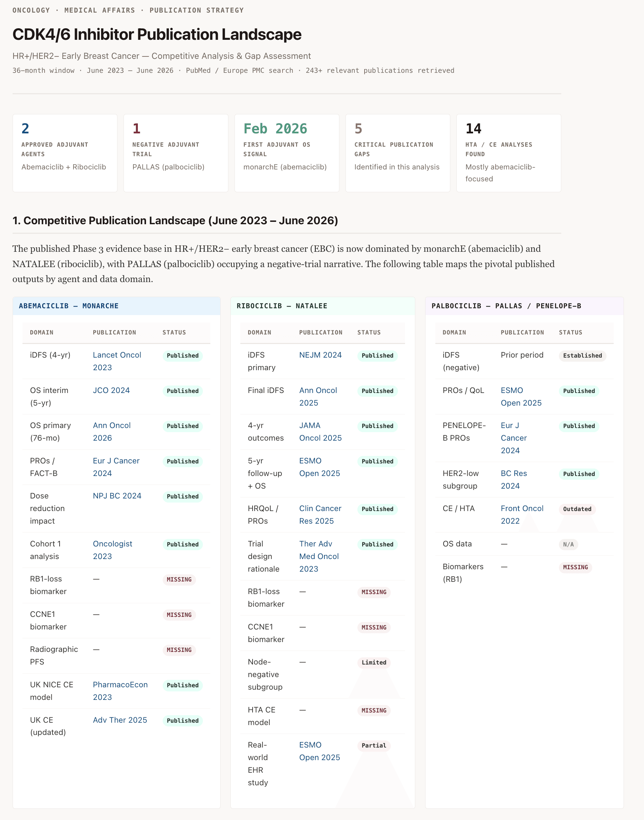Open the Oncologist 2023 link
The width and height of the screenshot is (644, 820).
112,550
